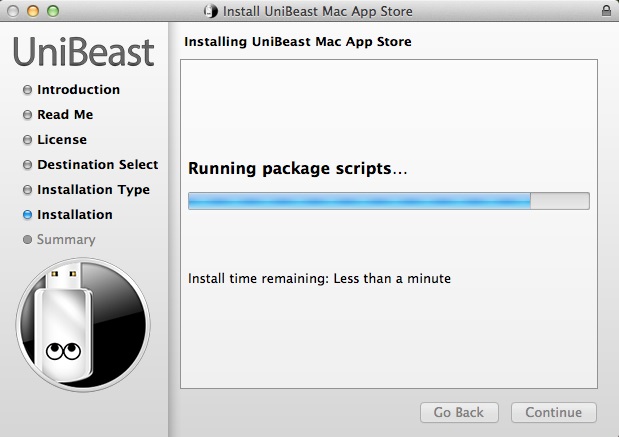Select the Read Me step label
This screenshot has width=619, height=437.
click(x=65, y=114)
